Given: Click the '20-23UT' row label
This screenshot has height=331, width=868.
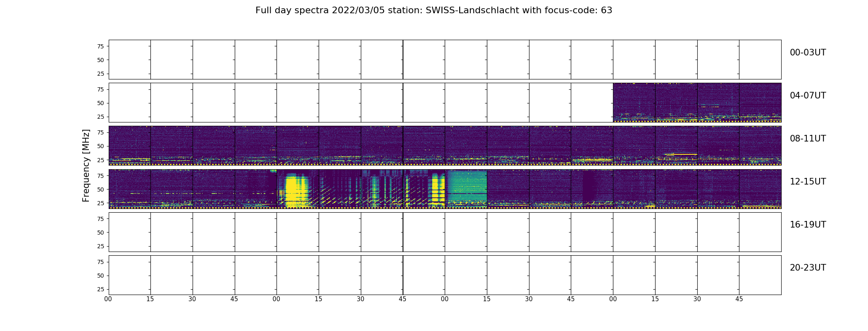Looking at the screenshot, I should pos(808,268).
